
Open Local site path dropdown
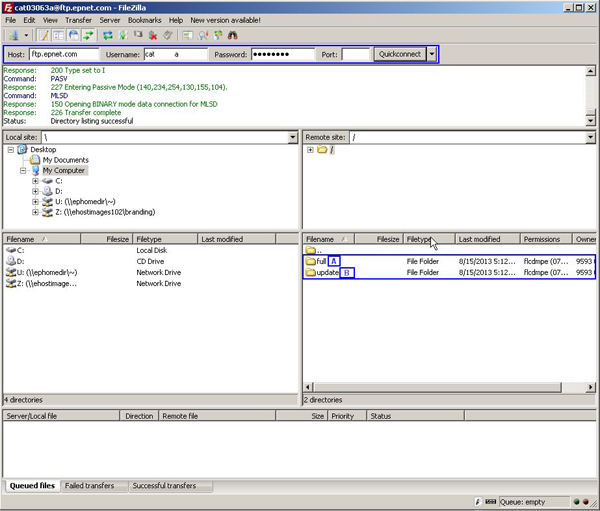[x=293, y=137]
